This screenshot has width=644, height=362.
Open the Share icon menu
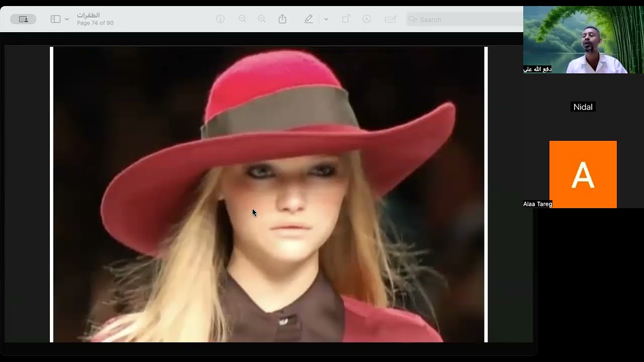pyautogui.click(x=282, y=19)
